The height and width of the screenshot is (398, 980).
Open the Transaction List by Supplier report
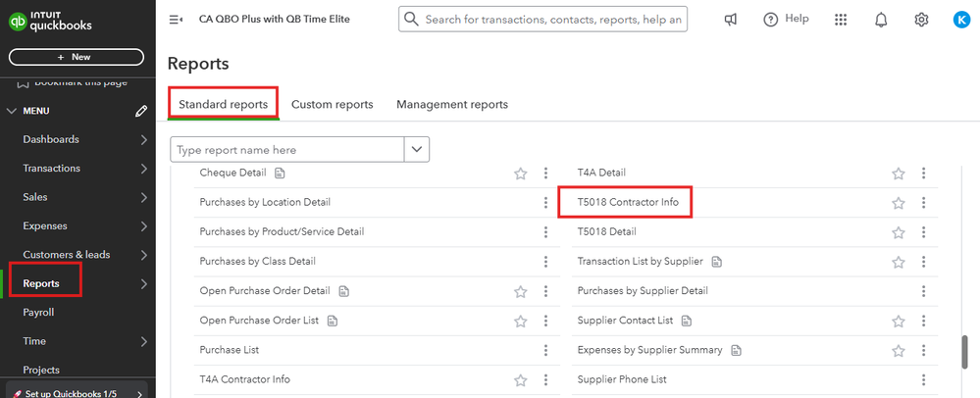click(x=641, y=262)
